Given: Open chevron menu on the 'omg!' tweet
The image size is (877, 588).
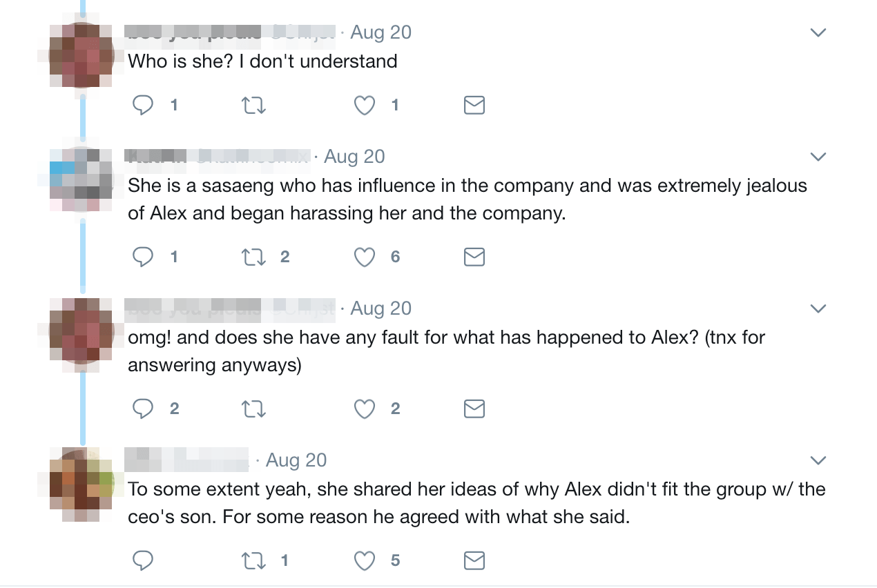Looking at the screenshot, I should click(x=818, y=308).
